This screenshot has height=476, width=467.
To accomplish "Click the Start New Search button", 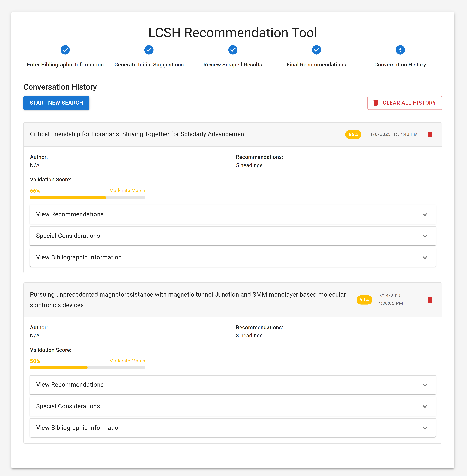I will 56,103.
